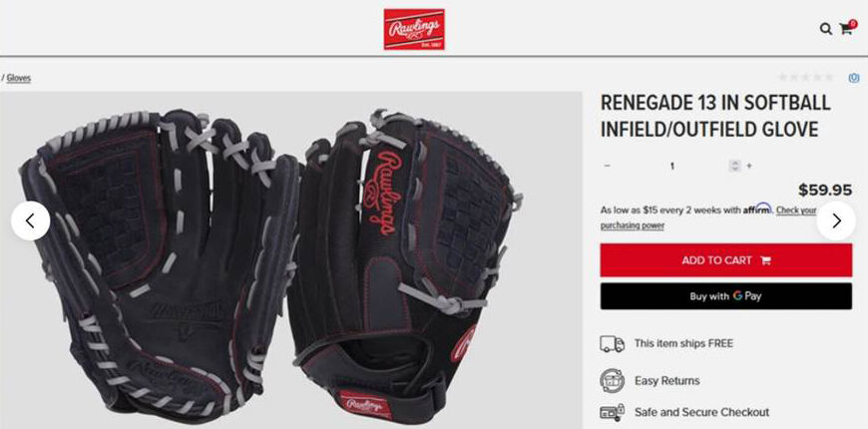Increase quantity with plus button
868x429 pixels.
click(x=749, y=166)
